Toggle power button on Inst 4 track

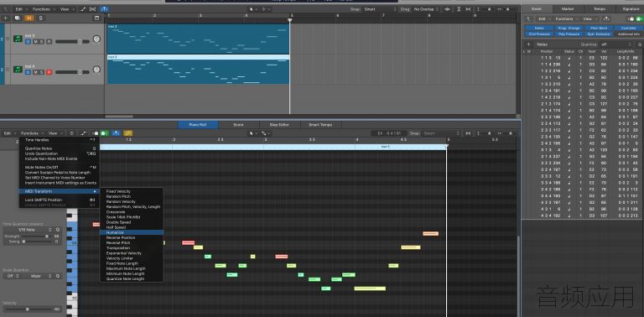click(x=28, y=72)
